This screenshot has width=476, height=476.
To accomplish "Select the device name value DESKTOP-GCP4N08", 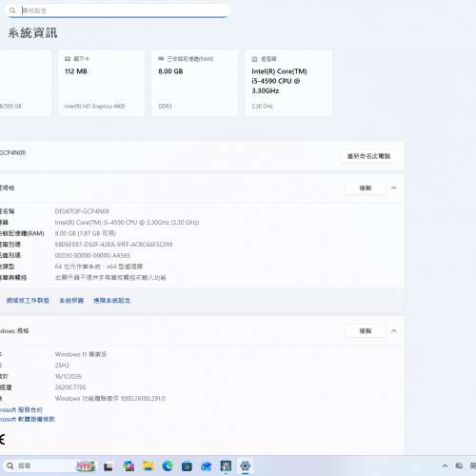I will pos(82,211).
